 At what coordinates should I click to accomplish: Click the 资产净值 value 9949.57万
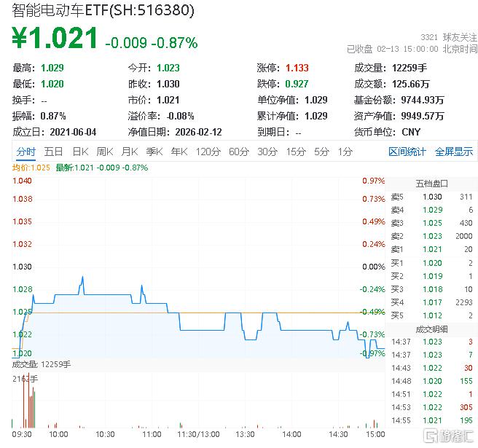(x=423, y=116)
